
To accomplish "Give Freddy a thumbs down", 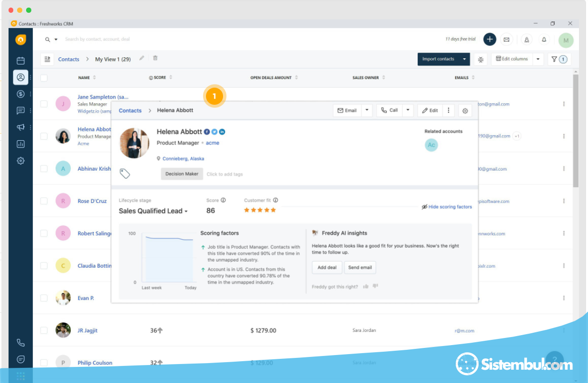I will pyautogui.click(x=375, y=286).
